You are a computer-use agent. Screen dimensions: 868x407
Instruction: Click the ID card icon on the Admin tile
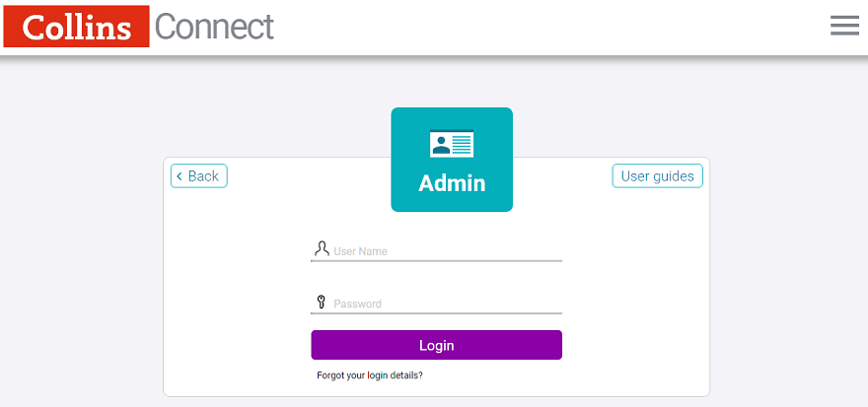pyautogui.click(x=452, y=144)
